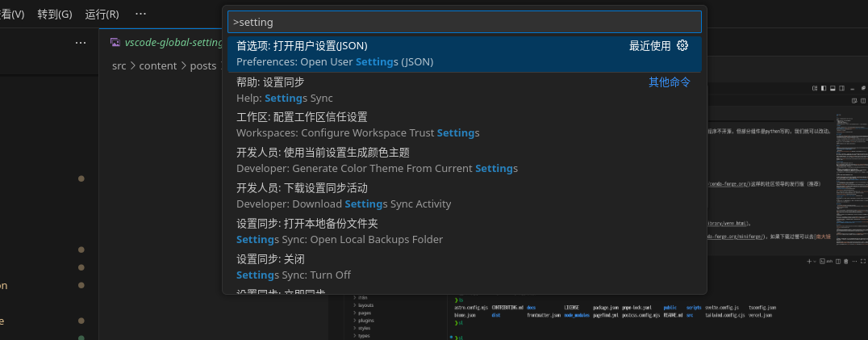Open sidebar views and more actions ellipsis
868x340 pixels.
coord(81,43)
